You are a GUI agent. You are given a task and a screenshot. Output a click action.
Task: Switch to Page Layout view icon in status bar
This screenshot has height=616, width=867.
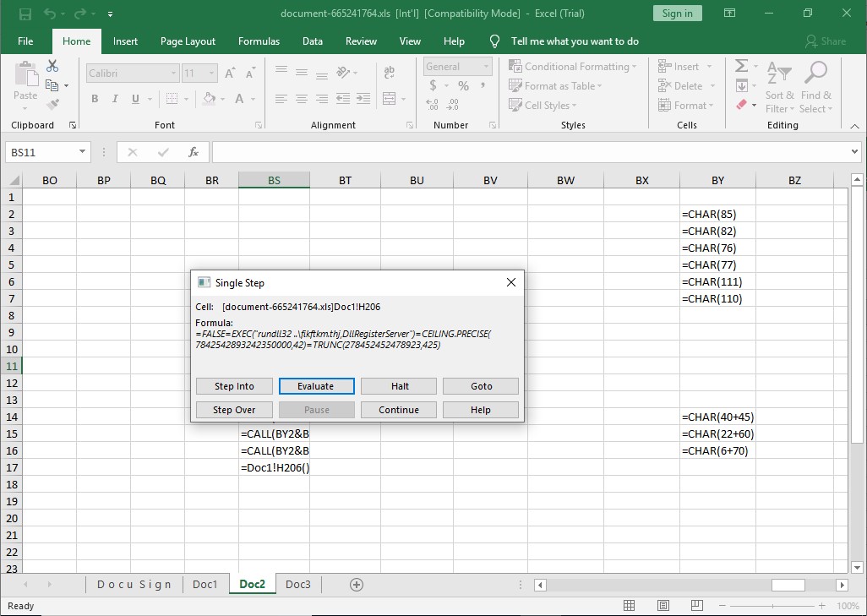(663, 606)
